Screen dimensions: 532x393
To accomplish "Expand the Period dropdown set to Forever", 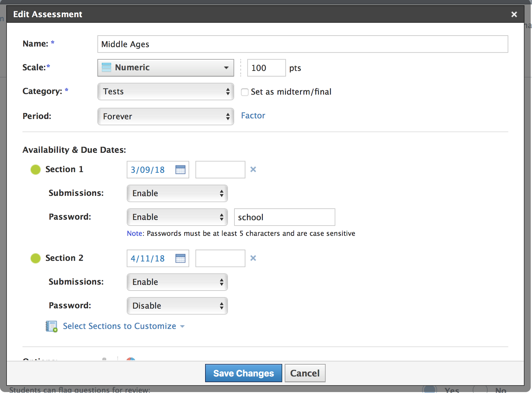I will 166,116.
